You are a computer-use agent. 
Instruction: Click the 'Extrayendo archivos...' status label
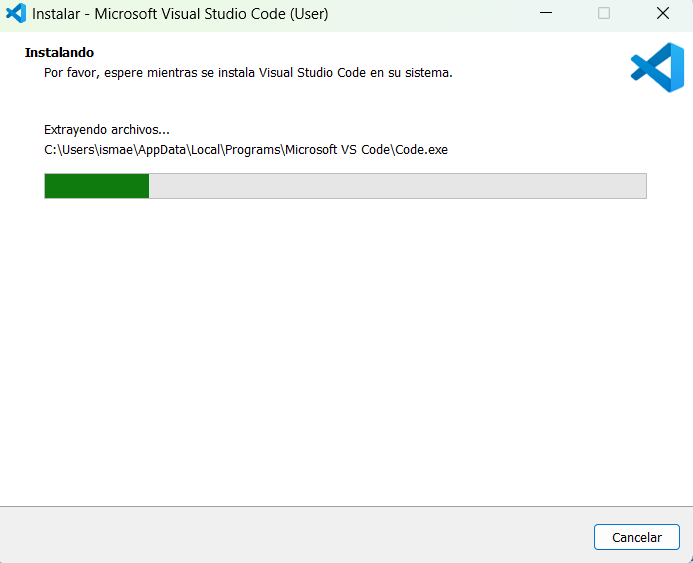[107, 129]
